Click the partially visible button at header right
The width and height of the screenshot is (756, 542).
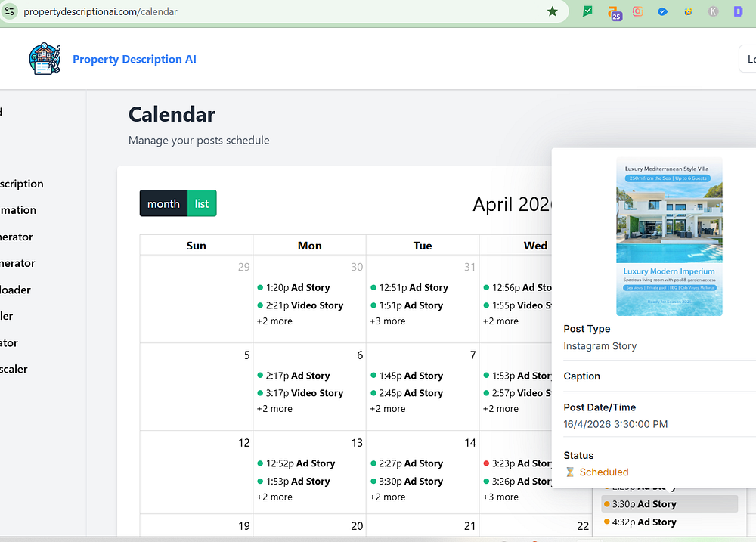pyautogui.click(x=748, y=59)
